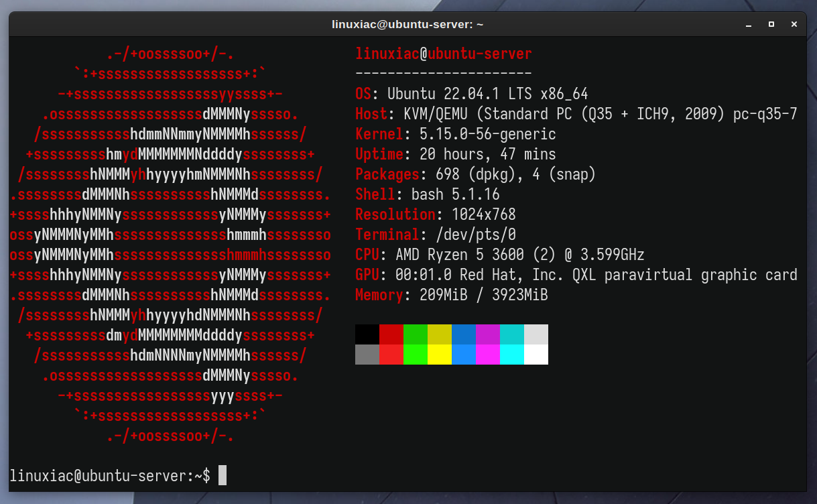
Task: Click the bright yellow color block
Action: click(x=440, y=355)
